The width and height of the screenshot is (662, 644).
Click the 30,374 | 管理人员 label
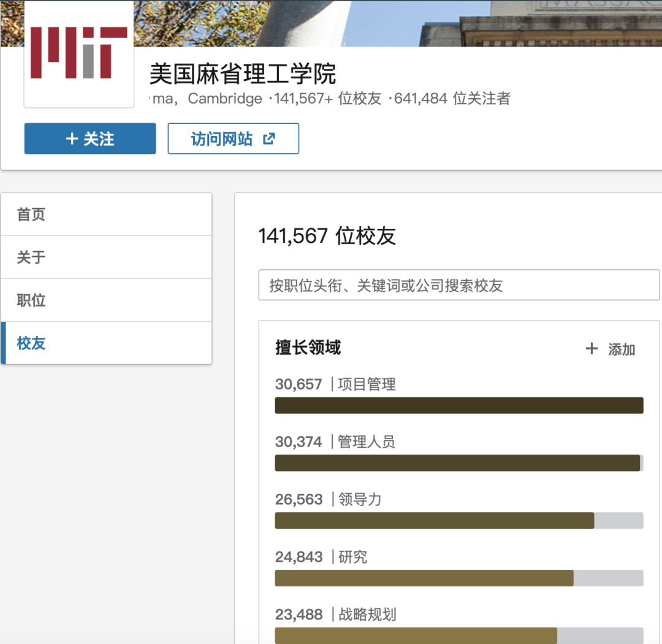(x=335, y=442)
